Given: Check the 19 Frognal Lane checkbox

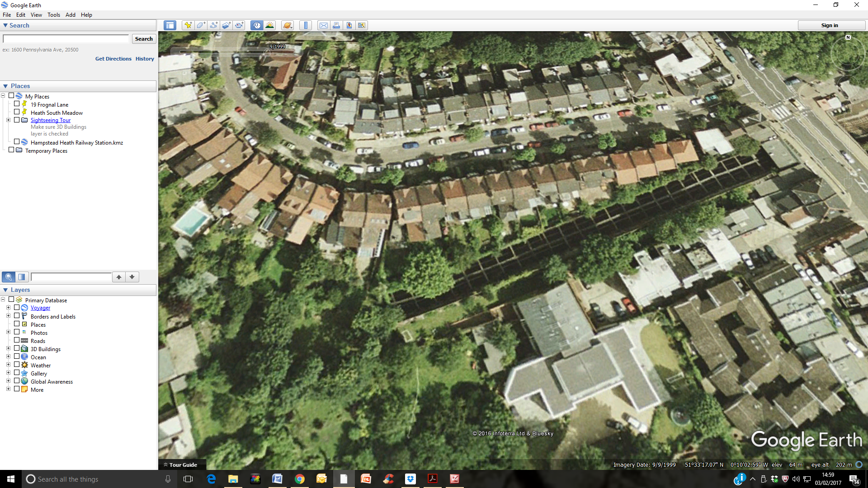Looking at the screenshot, I should (x=17, y=104).
